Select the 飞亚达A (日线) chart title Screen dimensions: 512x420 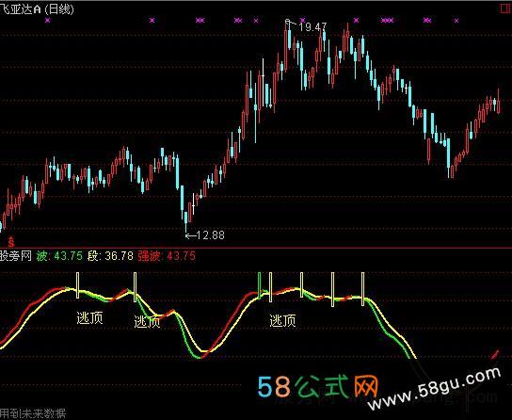point(37,9)
